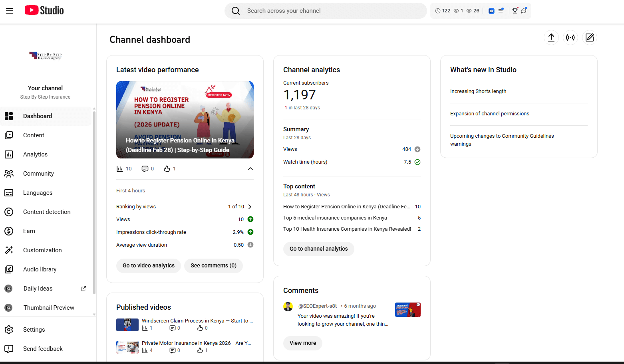Click See comments (0) button
This screenshot has height=364, width=624.
(x=213, y=265)
